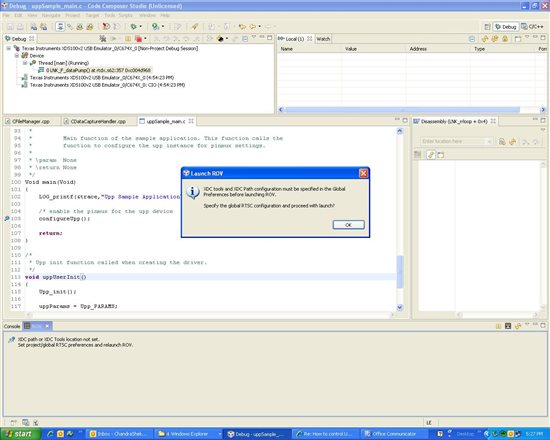Click the editor scroll up arrow

400,131
